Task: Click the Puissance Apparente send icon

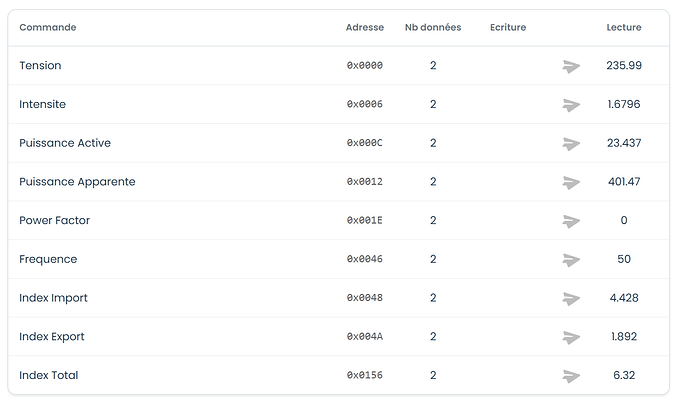Action: pyautogui.click(x=571, y=183)
